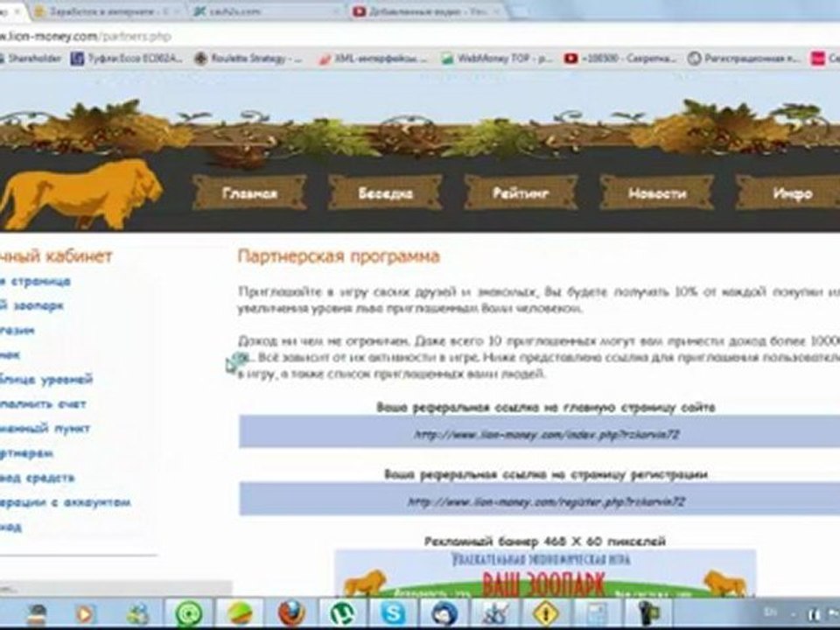Open sidebar link ending in уровней
840x630 pixels.
coord(46,379)
